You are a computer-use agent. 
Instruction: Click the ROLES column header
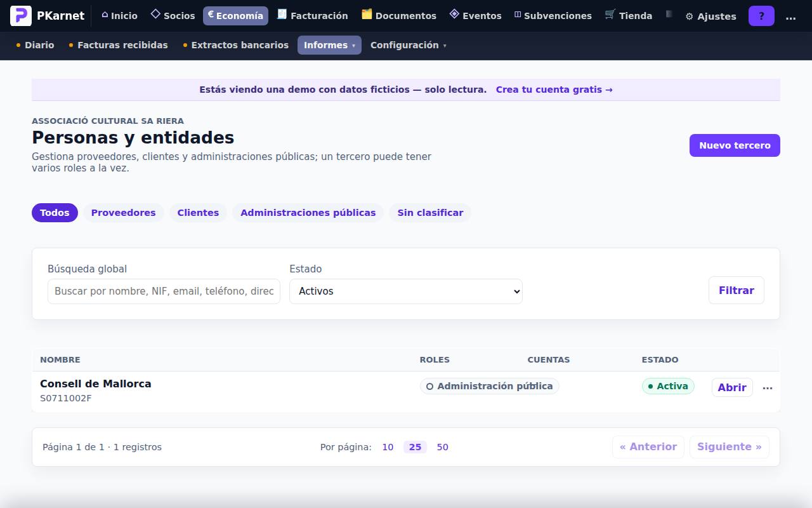click(x=435, y=360)
